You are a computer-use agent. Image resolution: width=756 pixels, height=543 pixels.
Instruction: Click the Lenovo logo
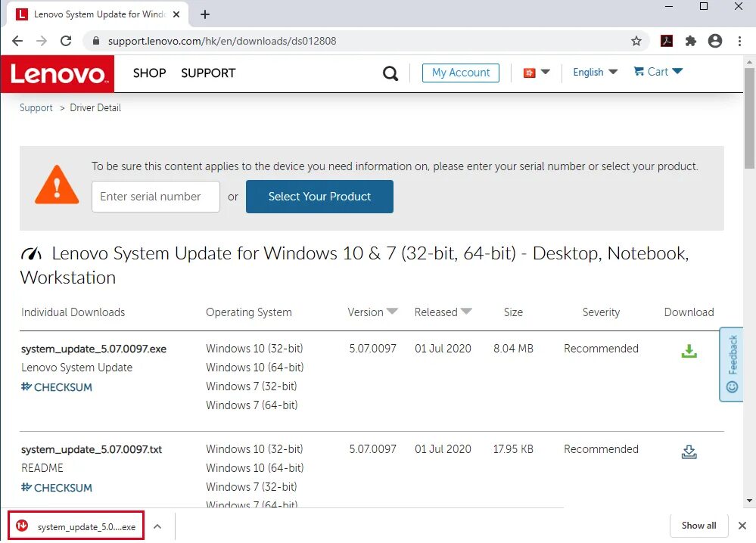tap(58, 73)
